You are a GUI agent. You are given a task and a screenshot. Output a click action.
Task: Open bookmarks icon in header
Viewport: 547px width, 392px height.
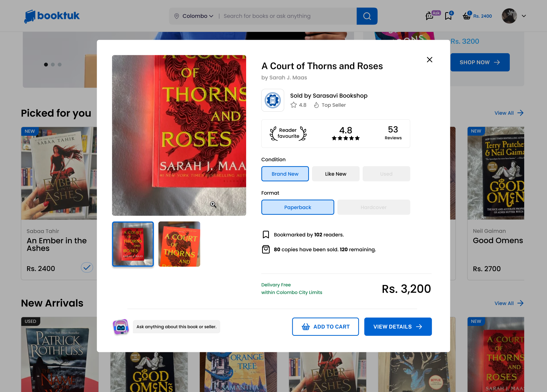point(448,16)
